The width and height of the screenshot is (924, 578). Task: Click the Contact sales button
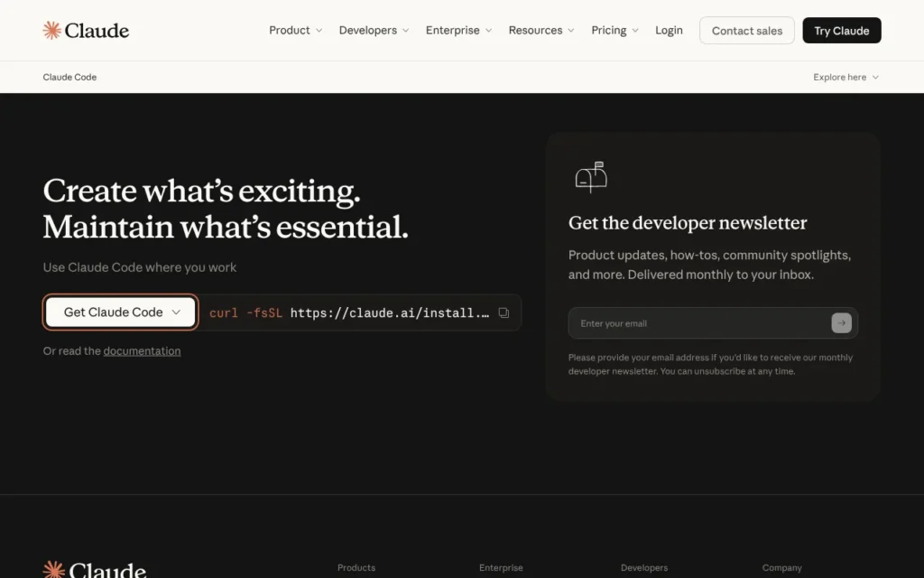[746, 30]
